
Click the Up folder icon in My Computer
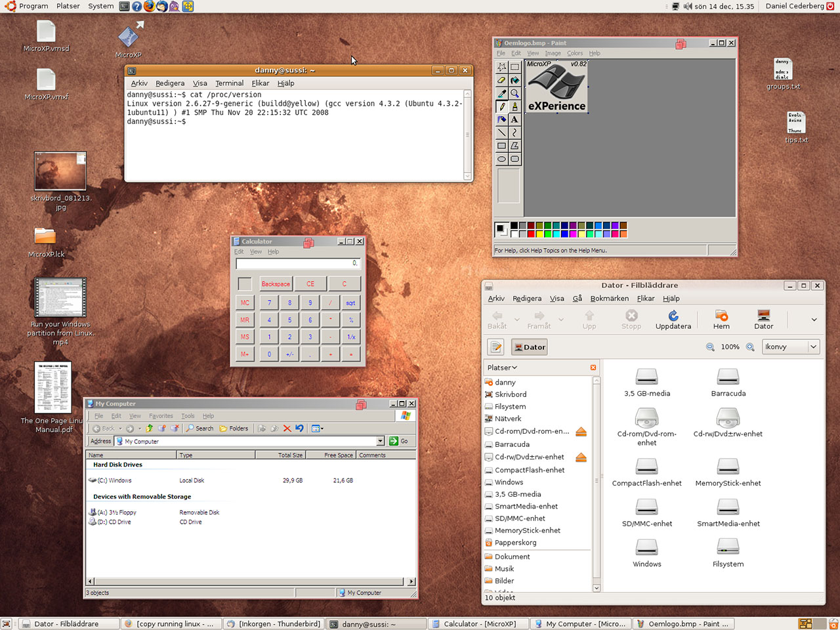click(x=150, y=429)
